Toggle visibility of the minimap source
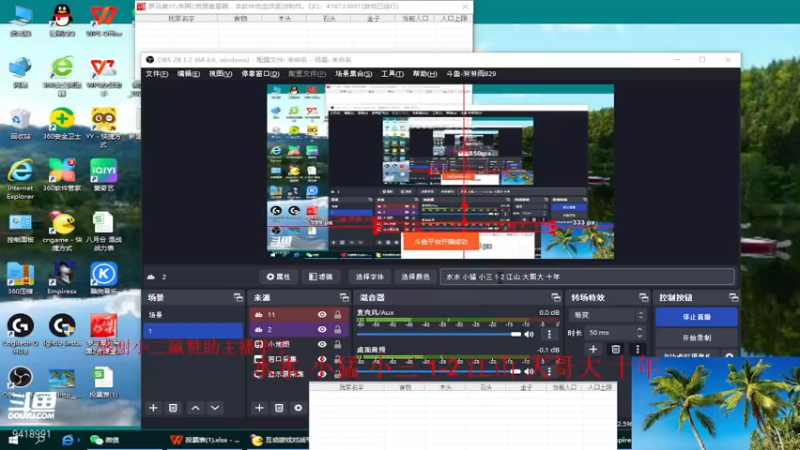The image size is (800, 450). (x=322, y=344)
